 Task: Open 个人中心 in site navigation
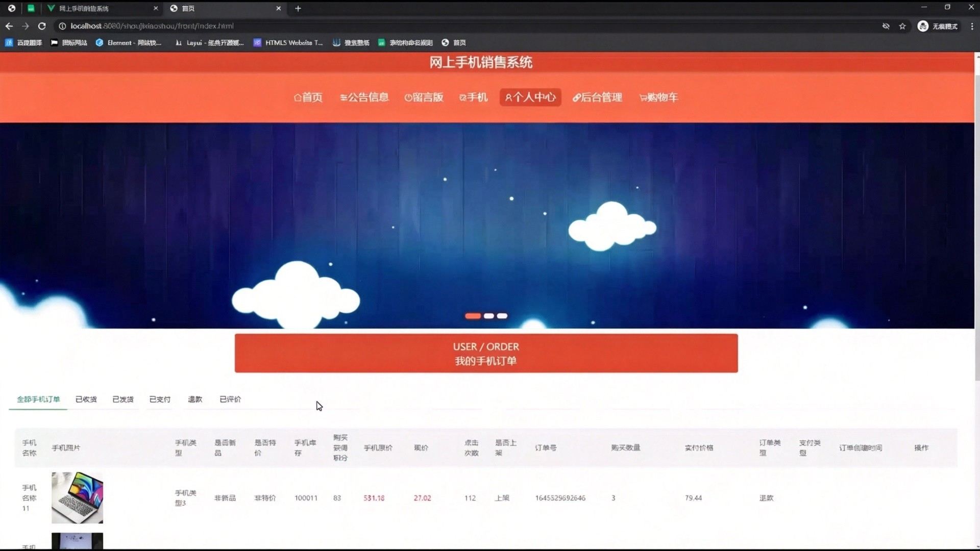pyautogui.click(x=530, y=97)
